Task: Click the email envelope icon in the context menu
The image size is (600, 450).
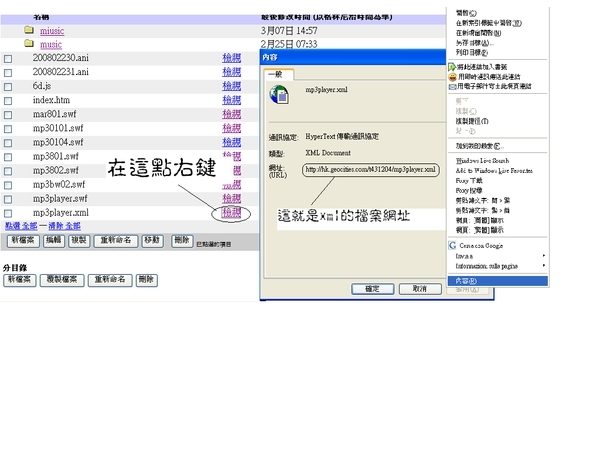Action: click(452, 86)
